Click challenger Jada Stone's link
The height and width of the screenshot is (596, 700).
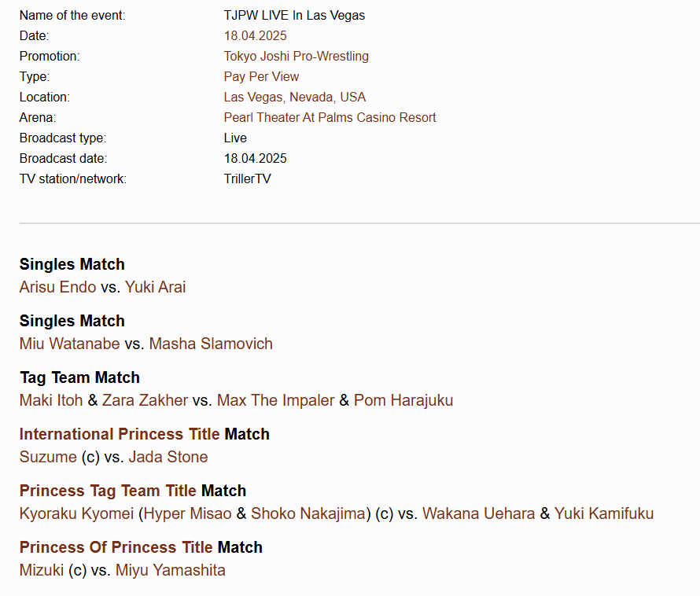click(168, 457)
